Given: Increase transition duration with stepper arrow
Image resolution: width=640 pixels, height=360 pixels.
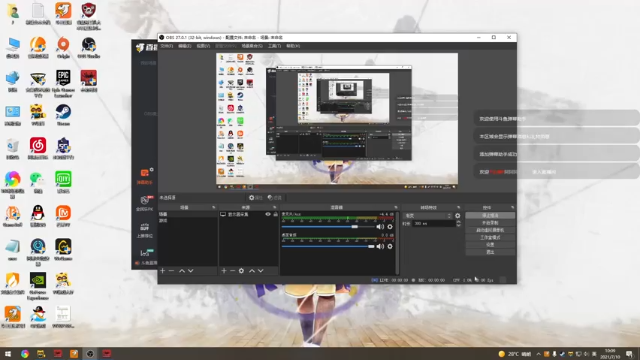Looking at the screenshot, I should point(458,222).
